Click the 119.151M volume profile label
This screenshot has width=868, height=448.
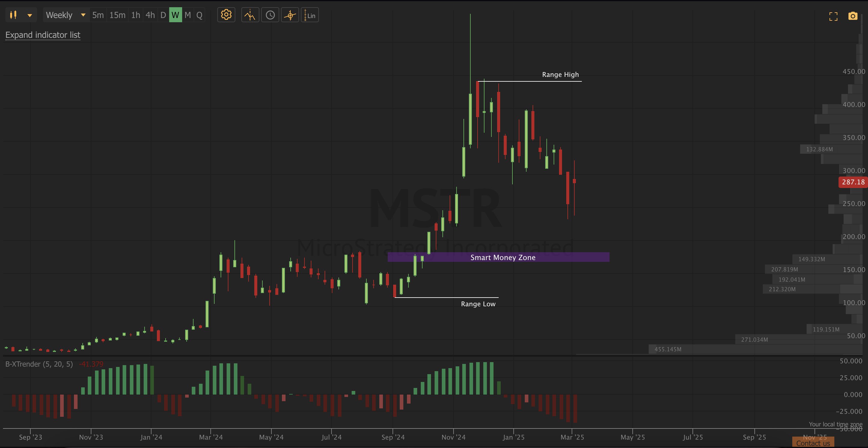pyautogui.click(x=826, y=329)
